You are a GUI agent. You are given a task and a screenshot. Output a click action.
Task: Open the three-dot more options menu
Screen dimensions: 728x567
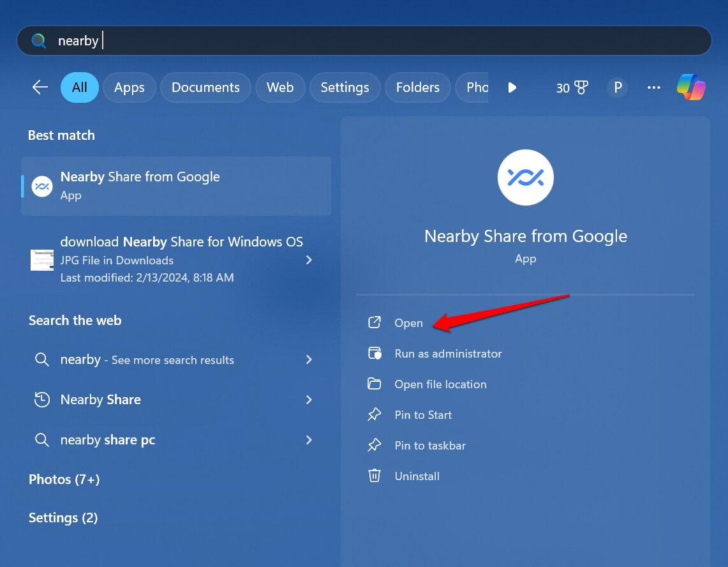click(654, 87)
